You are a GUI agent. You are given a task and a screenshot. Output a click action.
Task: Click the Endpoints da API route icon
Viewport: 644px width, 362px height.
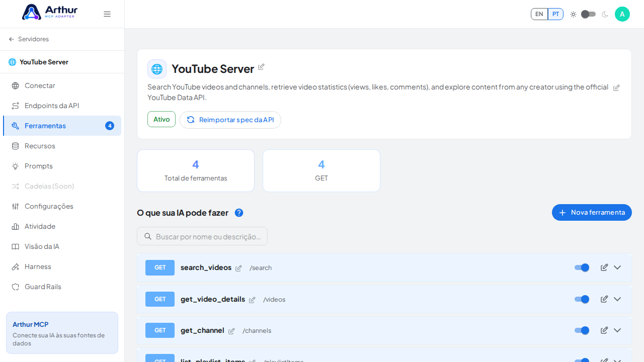[x=16, y=106]
